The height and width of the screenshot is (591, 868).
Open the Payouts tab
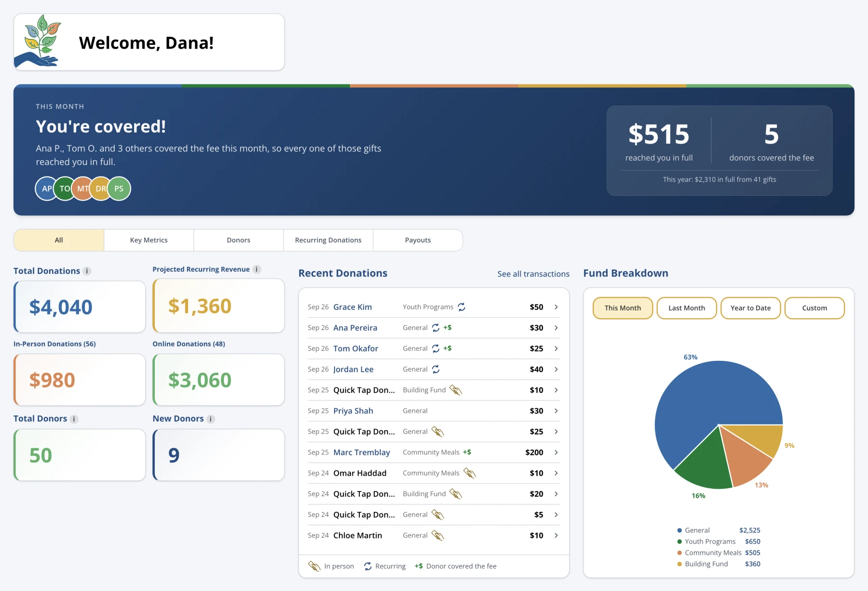pos(418,240)
